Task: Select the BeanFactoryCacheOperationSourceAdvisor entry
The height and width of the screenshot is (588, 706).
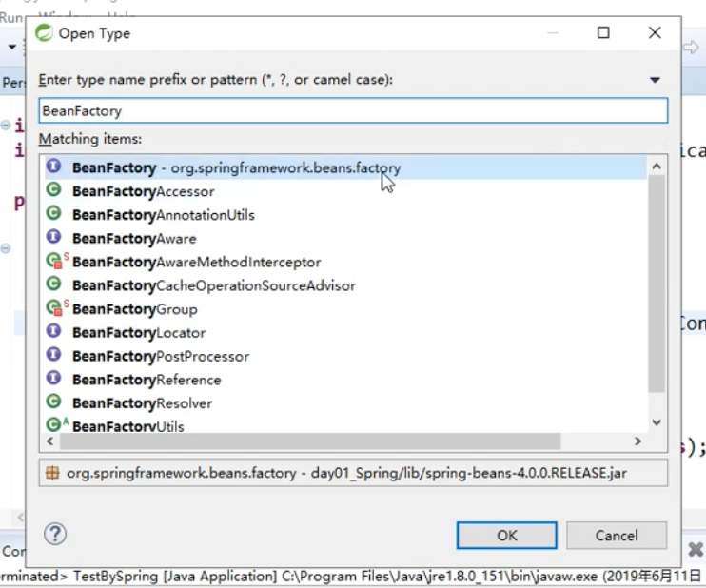Action: click(x=345, y=285)
